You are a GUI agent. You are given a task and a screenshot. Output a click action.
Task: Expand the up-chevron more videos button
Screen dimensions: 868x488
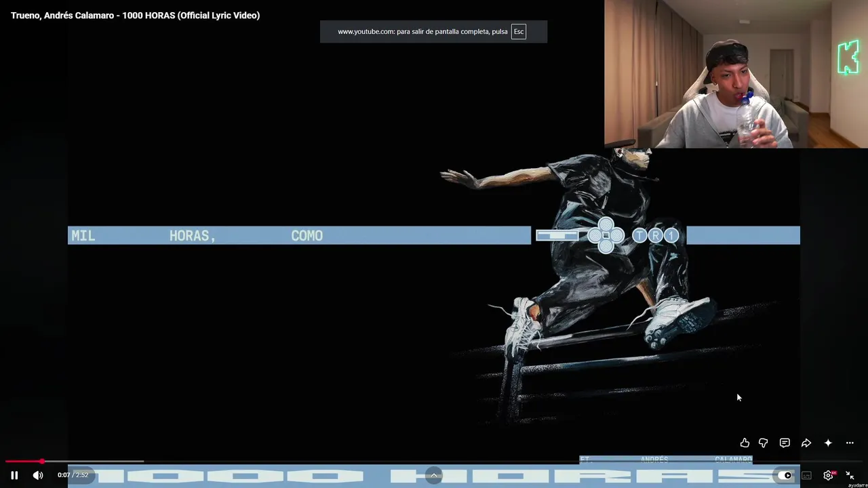pyautogui.click(x=434, y=475)
